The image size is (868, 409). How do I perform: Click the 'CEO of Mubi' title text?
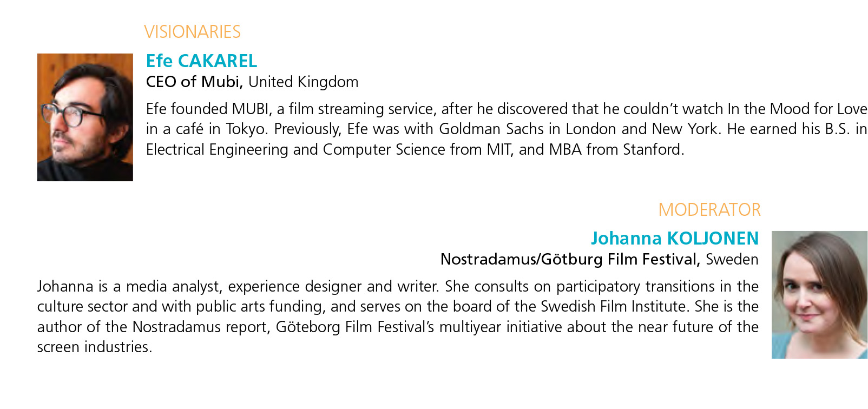point(193,82)
